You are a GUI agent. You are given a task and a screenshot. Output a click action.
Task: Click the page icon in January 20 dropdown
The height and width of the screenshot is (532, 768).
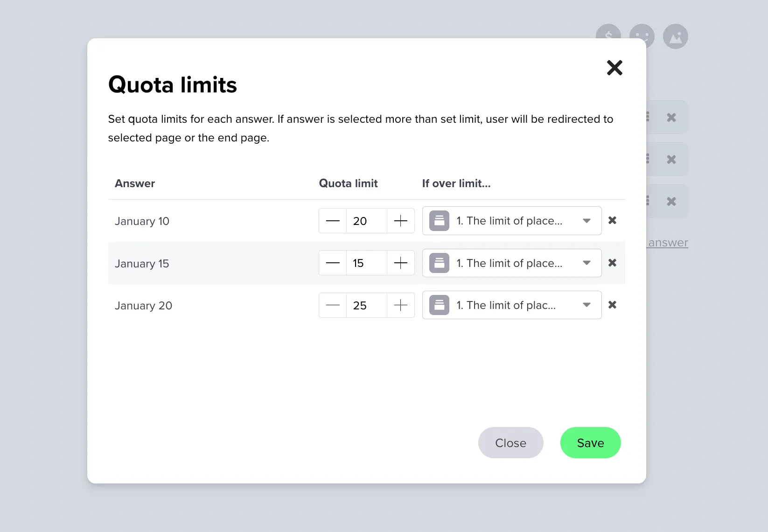[439, 305]
